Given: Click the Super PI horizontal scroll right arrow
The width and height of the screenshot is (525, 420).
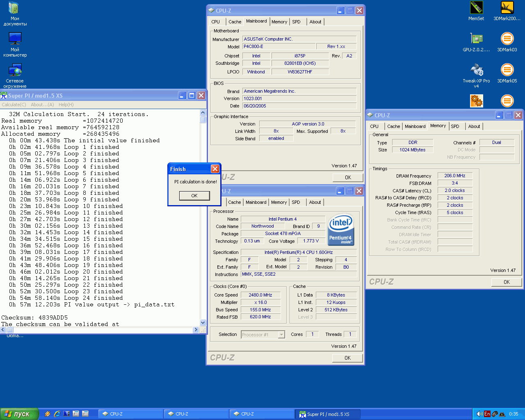Looking at the screenshot, I should 196,330.
